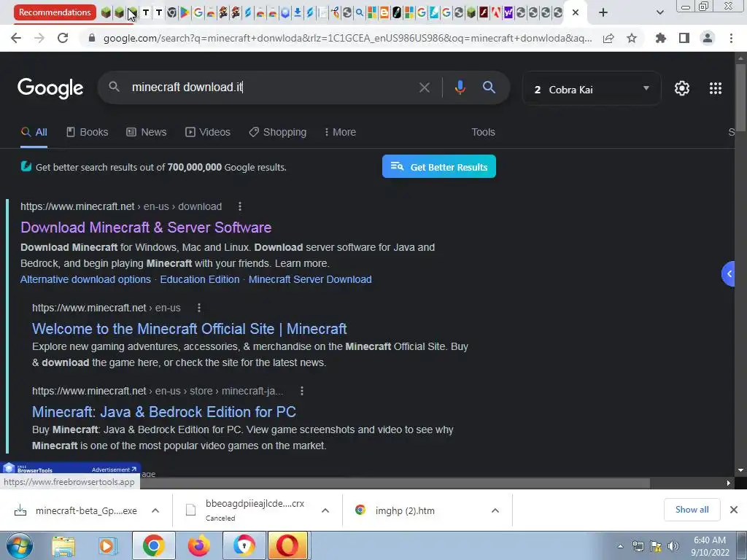747x560 pixels.
Task: Switch to the Books tab
Action: (x=88, y=132)
